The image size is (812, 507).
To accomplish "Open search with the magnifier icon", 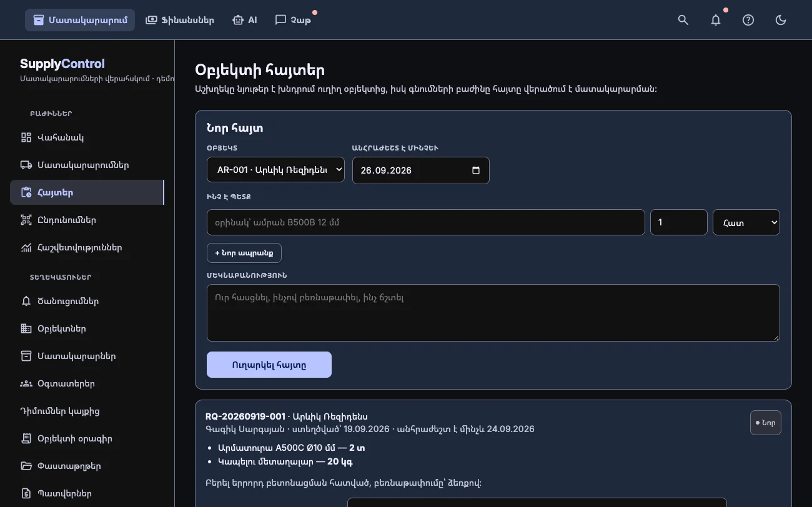I will (683, 20).
